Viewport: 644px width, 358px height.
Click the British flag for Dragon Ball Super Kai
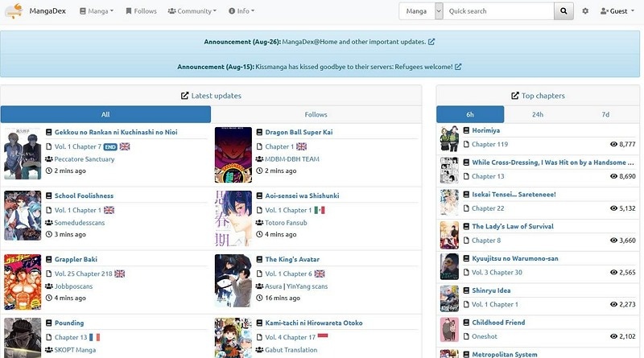click(x=301, y=146)
